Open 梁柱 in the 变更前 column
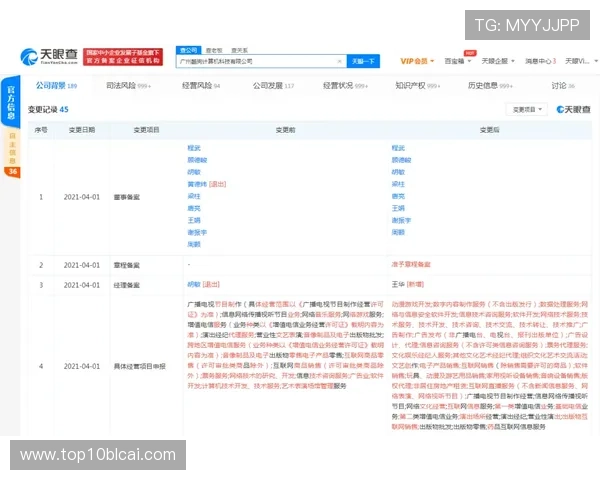Screen dimensions: 600x480 tap(194, 196)
